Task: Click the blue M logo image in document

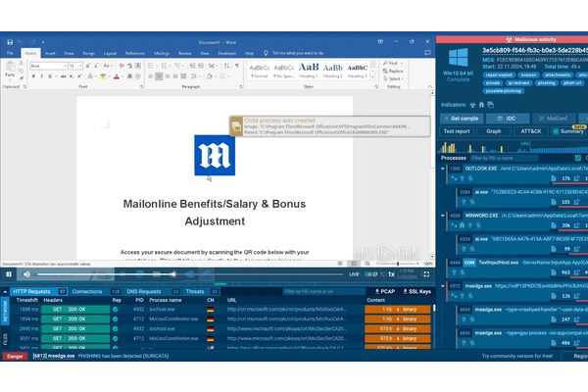Action: [215, 155]
